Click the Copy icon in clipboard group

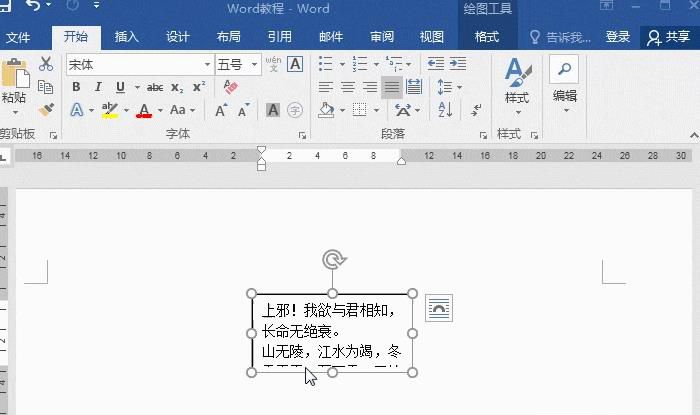46,87
